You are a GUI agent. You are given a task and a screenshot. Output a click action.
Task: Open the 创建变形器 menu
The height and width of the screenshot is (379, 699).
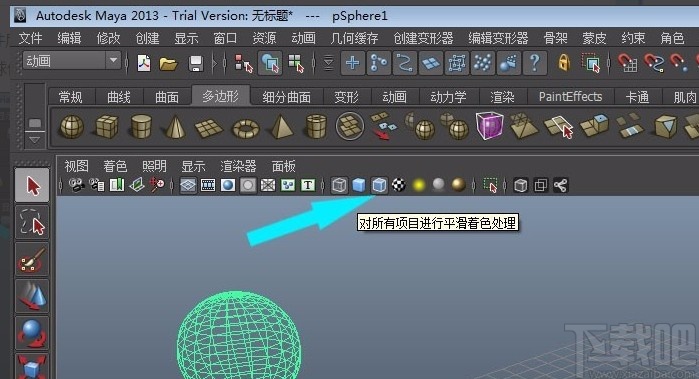pos(423,38)
